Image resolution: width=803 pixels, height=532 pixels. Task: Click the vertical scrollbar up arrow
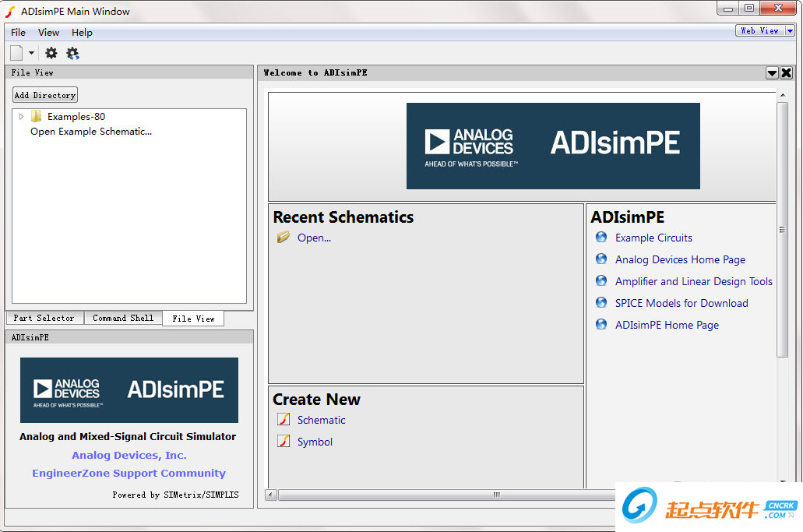[x=783, y=95]
